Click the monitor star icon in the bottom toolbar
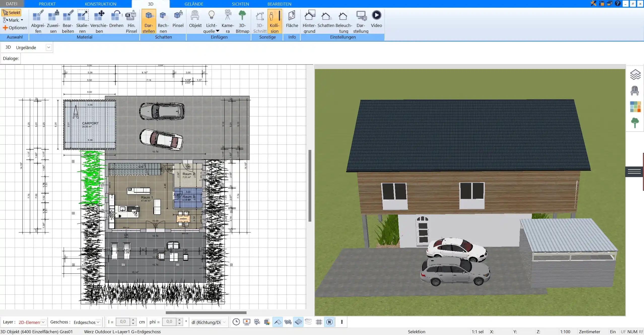This screenshot has height=335, width=644. (x=247, y=322)
